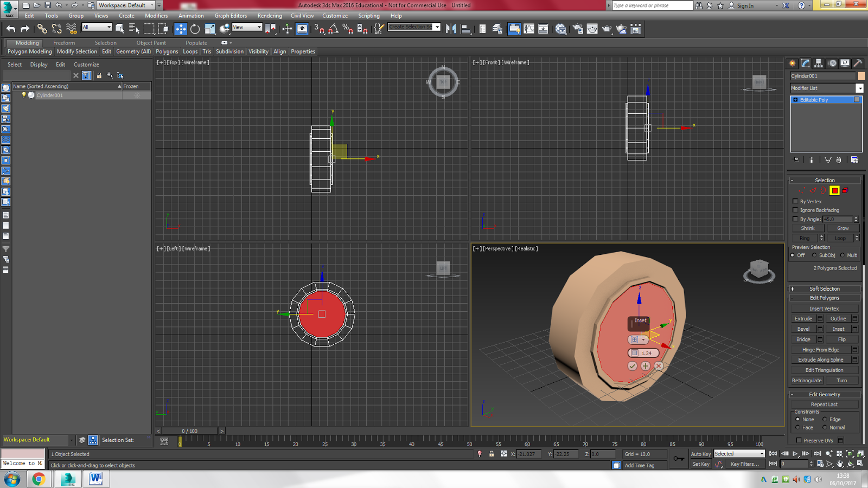Screen dimensions: 868x488
Task: Activate the Select and Scale tool
Action: (209, 29)
